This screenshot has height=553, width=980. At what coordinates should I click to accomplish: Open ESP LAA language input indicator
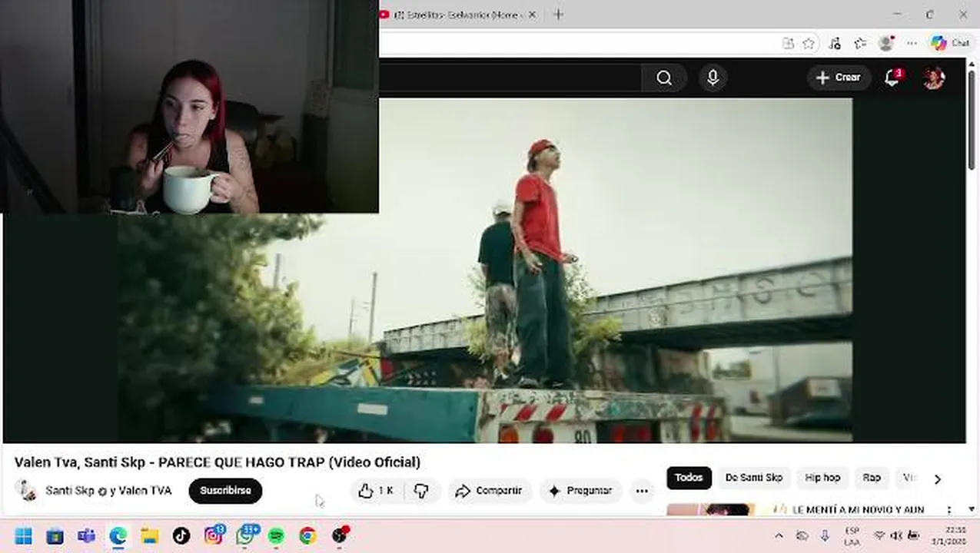coord(852,536)
